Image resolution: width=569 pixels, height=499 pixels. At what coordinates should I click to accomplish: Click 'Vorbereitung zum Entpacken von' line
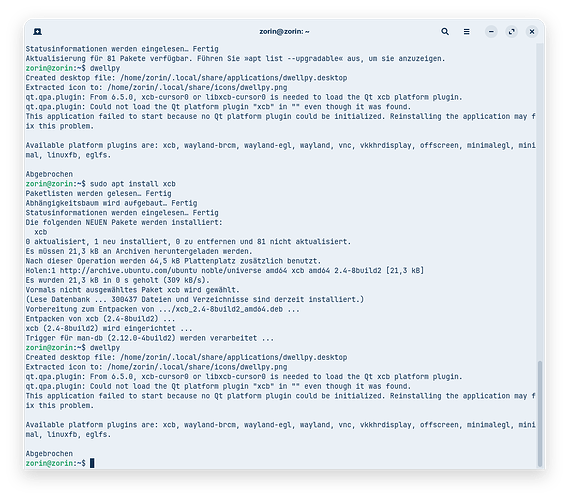(x=163, y=309)
